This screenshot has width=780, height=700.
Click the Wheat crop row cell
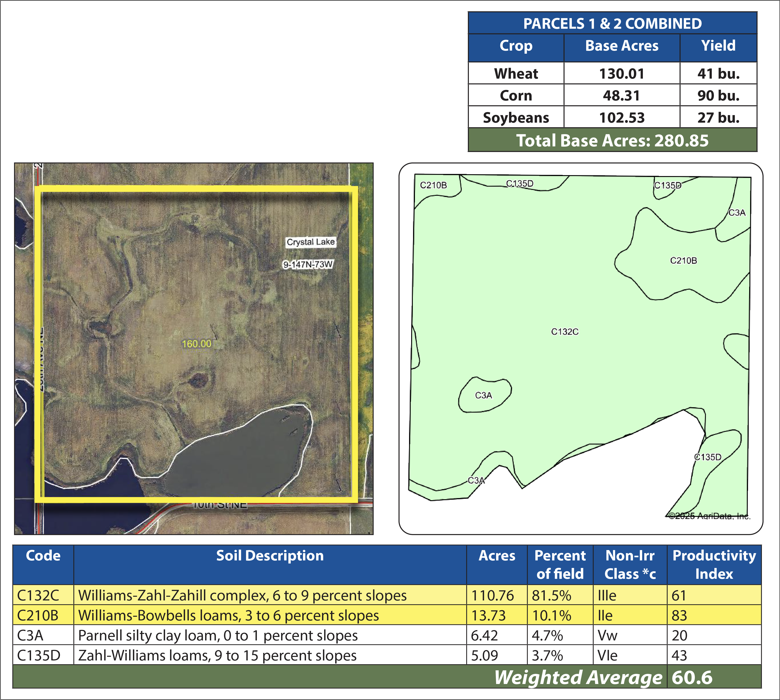point(516,73)
